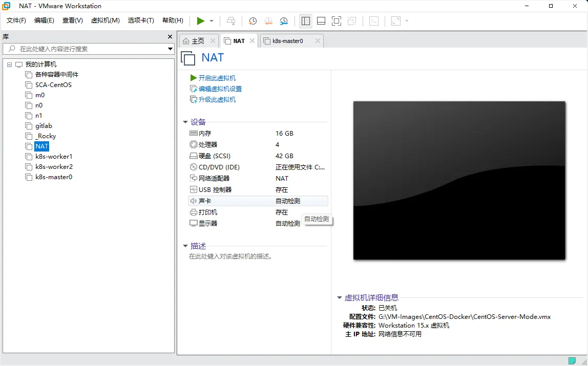Open the snapshot manager toolbar icon
The height and width of the screenshot is (366, 588).
284,21
